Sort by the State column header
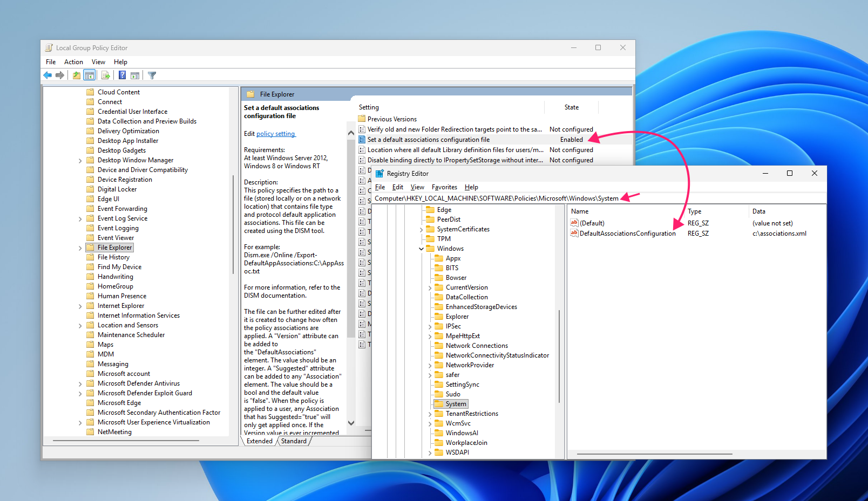 (571, 107)
